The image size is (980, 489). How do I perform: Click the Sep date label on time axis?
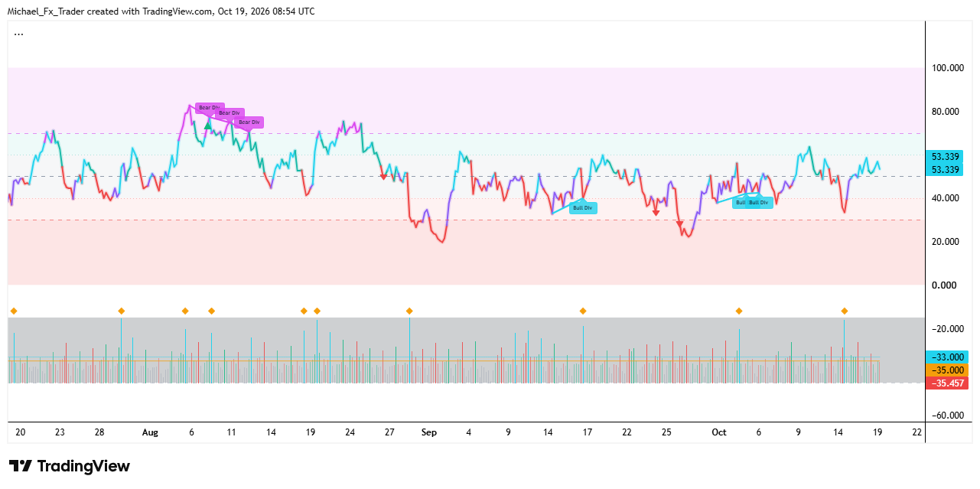coord(429,432)
